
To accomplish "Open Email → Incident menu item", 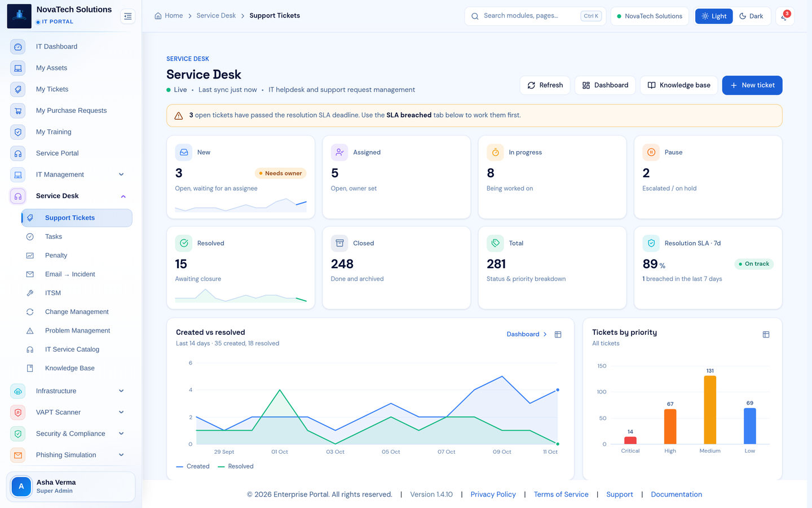I will pyautogui.click(x=77, y=274).
